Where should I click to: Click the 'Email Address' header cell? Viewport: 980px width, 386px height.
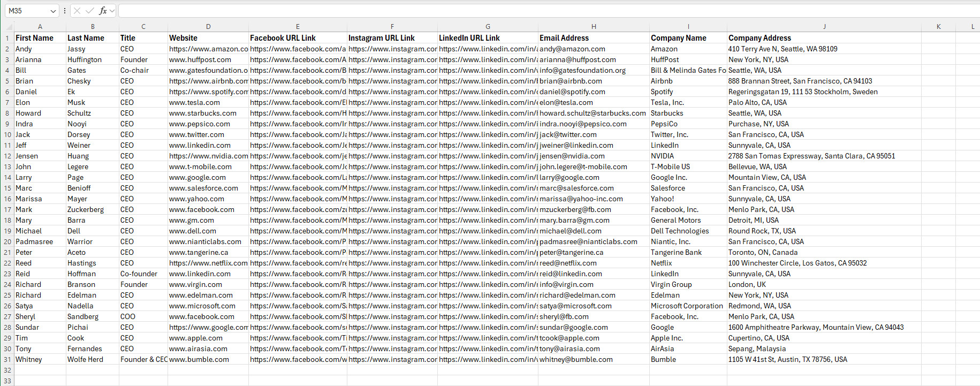click(x=594, y=38)
